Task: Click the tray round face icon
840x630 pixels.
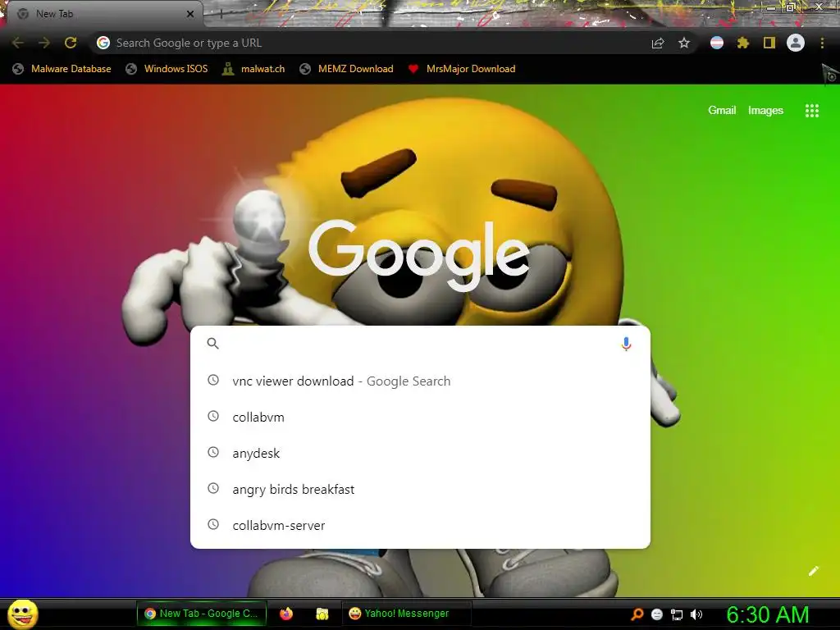Action: [x=657, y=614]
